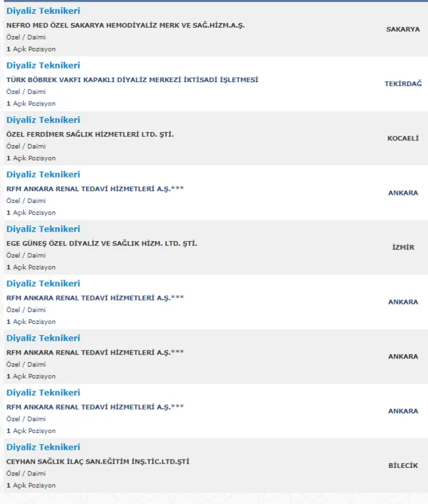The height and width of the screenshot is (504, 428).
Task: Click Açık Pozisyon count under Nefro Med listing
Action: pyautogui.click(x=31, y=49)
